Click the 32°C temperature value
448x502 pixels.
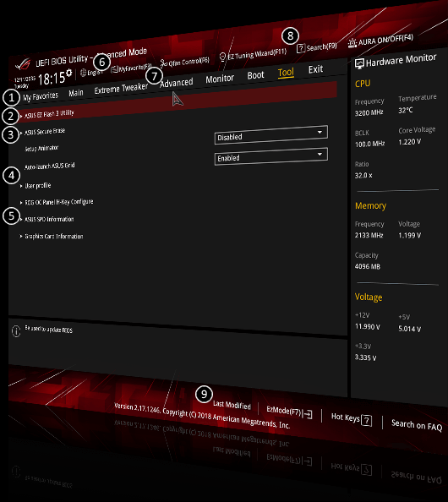(406, 111)
